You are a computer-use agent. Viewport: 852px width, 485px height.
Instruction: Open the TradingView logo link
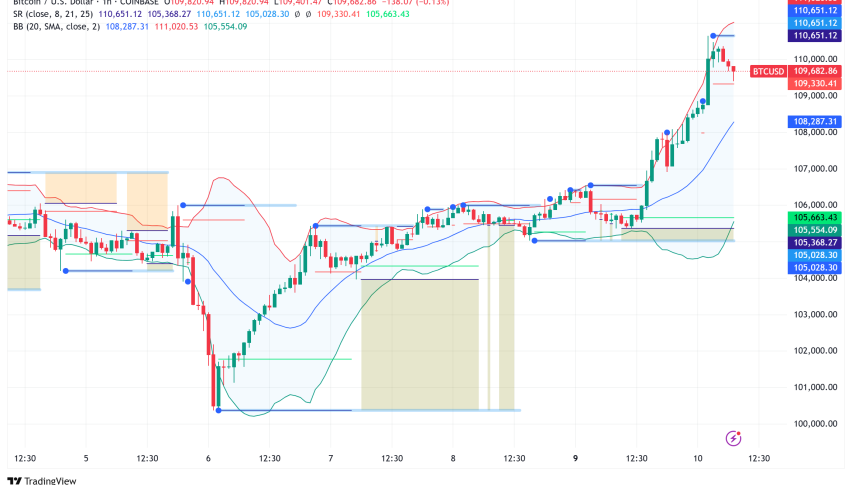(42, 481)
